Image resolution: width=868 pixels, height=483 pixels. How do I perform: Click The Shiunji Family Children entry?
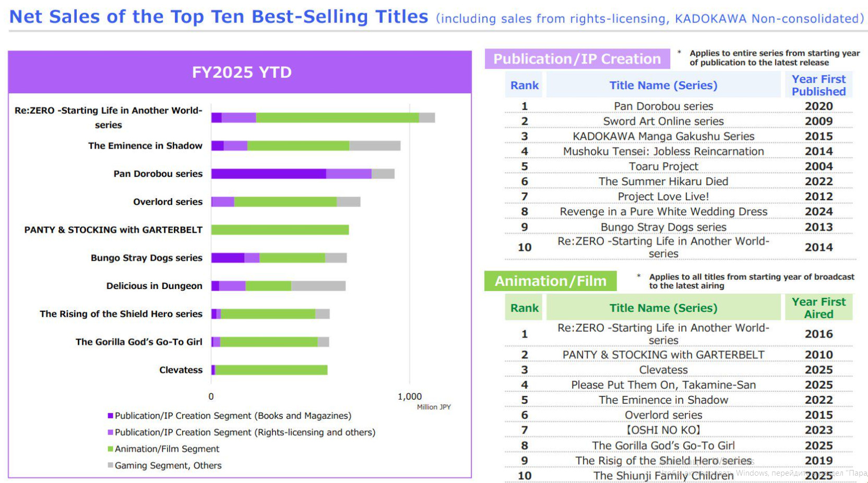click(x=663, y=476)
